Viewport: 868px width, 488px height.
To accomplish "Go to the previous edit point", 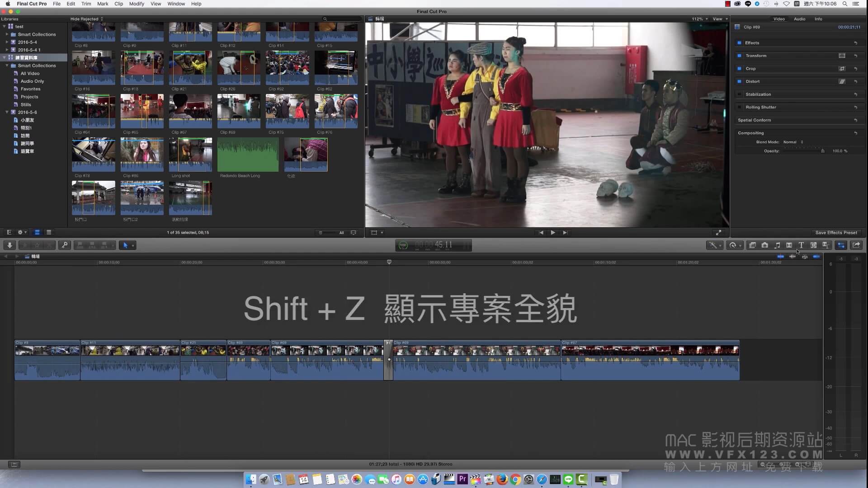I will pyautogui.click(x=541, y=233).
